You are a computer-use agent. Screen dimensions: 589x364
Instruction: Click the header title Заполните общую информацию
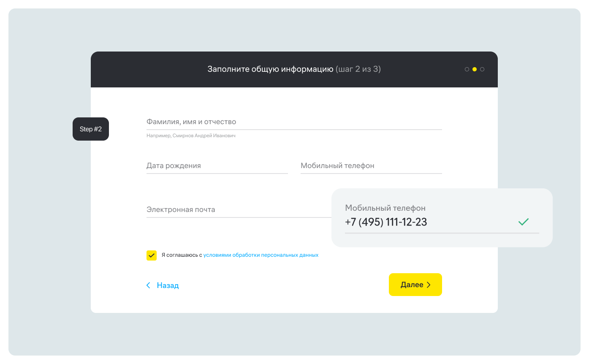[270, 69]
